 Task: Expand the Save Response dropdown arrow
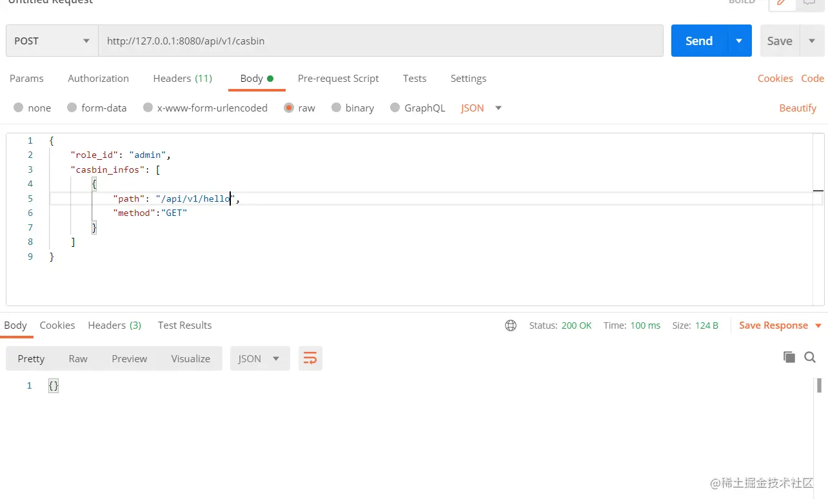pos(818,326)
